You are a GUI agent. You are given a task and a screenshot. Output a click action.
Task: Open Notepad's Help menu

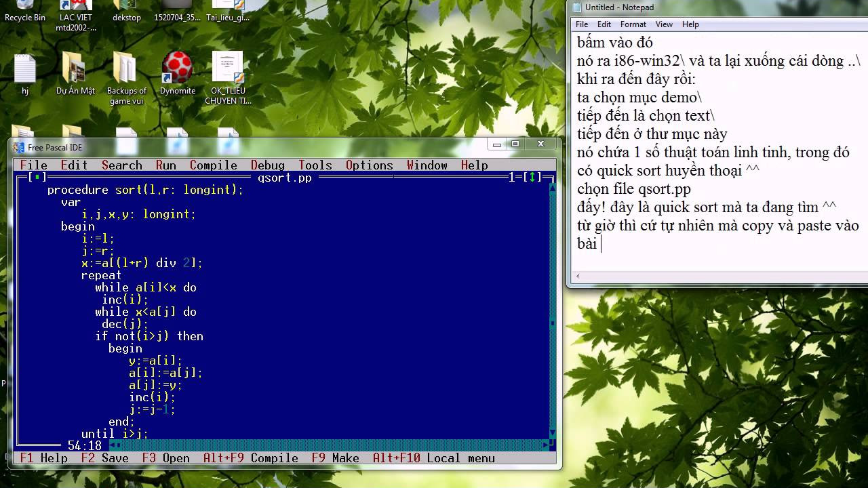coord(690,24)
